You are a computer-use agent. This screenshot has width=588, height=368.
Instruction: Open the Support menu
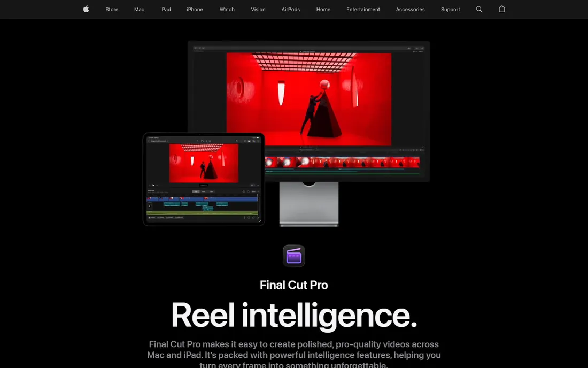click(x=451, y=10)
